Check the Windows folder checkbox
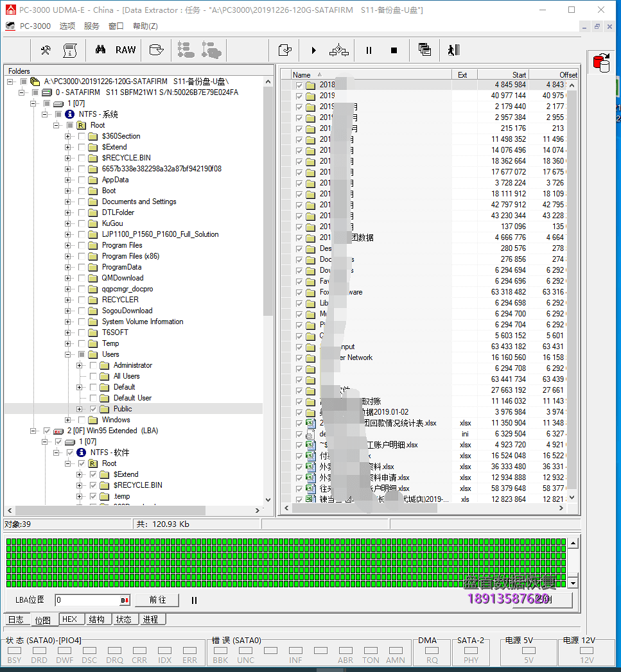 coord(82,420)
